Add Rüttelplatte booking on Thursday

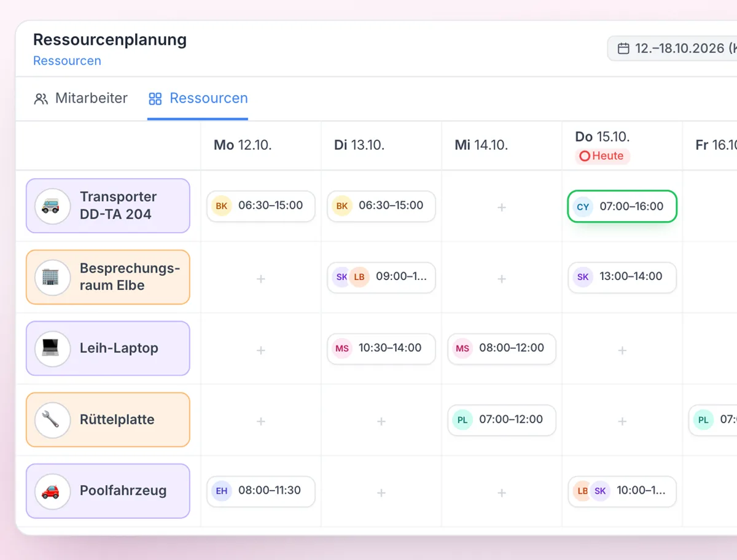(622, 421)
